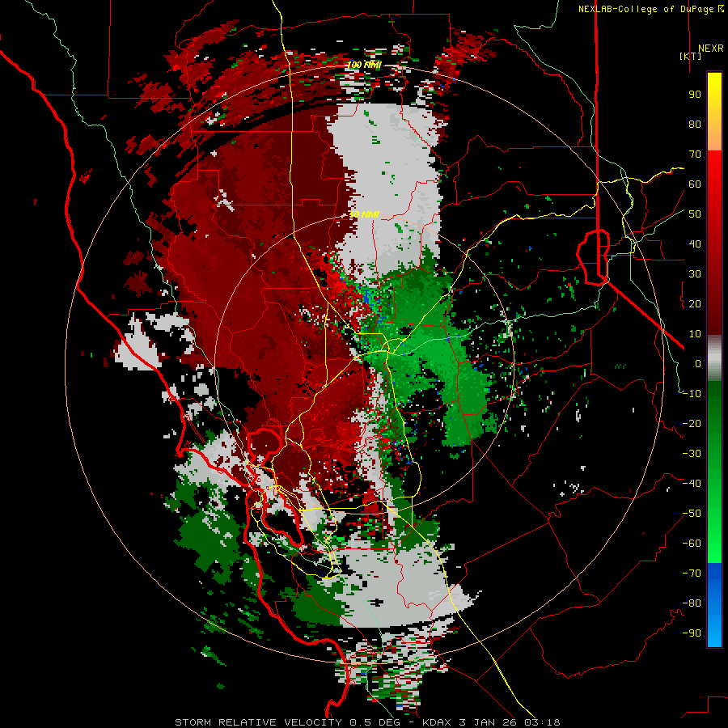Screen dimensions: 728x728
Task: Select the 50 NMI range ring label
Action: (x=365, y=214)
